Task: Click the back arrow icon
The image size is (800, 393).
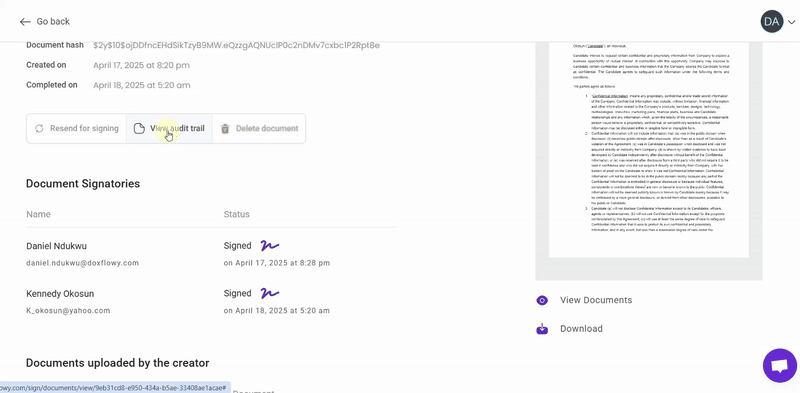Action: [25, 21]
